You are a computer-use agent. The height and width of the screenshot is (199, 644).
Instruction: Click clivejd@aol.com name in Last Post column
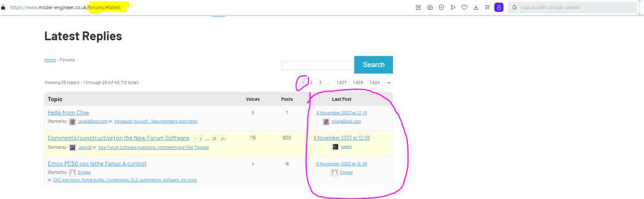[346, 122]
